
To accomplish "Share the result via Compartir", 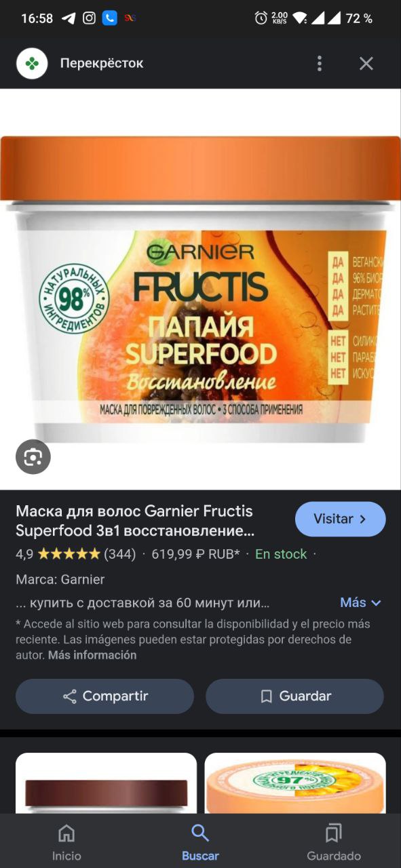I will point(104,696).
